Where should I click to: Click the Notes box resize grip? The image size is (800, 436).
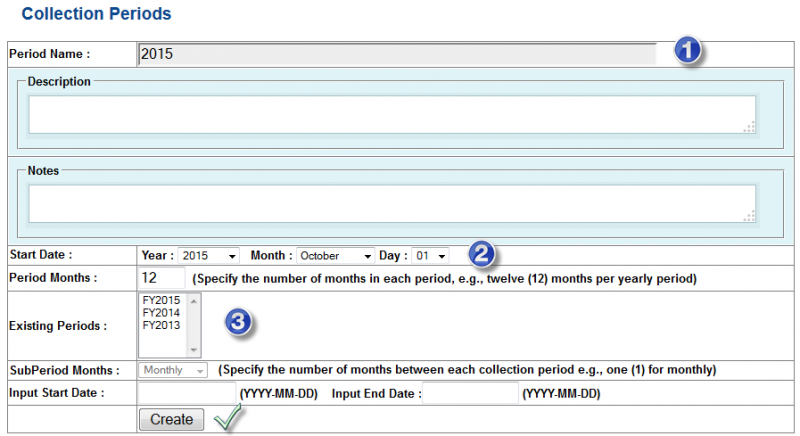749,216
